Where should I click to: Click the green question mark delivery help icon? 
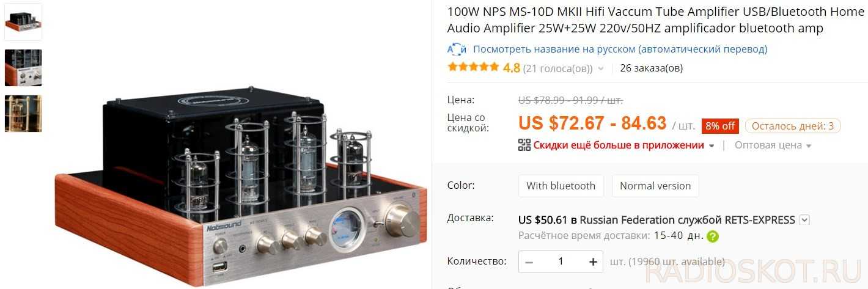pyautogui.click(x=712, y=236)
